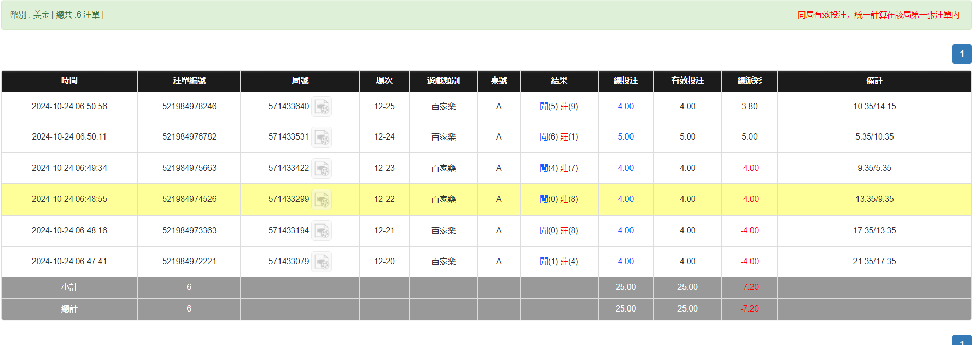Select order number 521984972221
Screen dimensions: 980x345
click(x=189, y=262)
